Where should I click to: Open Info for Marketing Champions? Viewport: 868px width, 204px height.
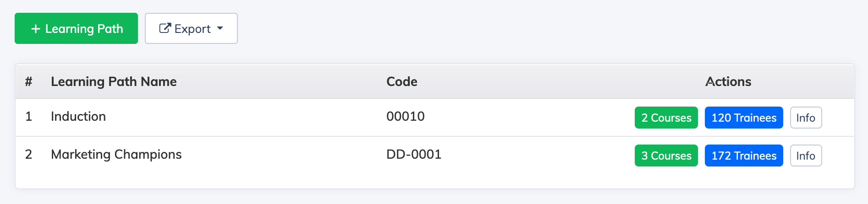click(806, 156)
